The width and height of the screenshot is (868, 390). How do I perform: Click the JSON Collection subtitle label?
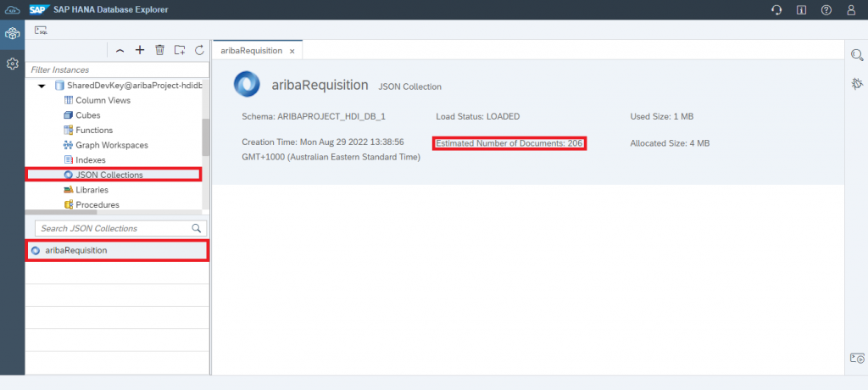[409, 87]
